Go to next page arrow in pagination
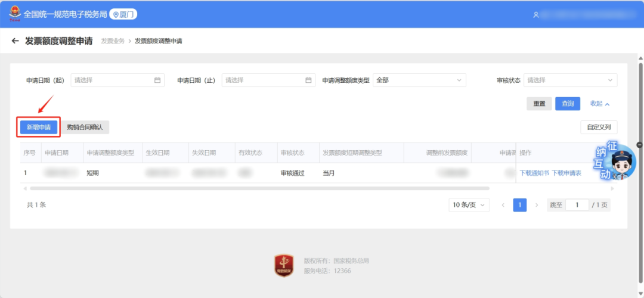The width and height of the screenshot is (644, 298). point(537,205)
